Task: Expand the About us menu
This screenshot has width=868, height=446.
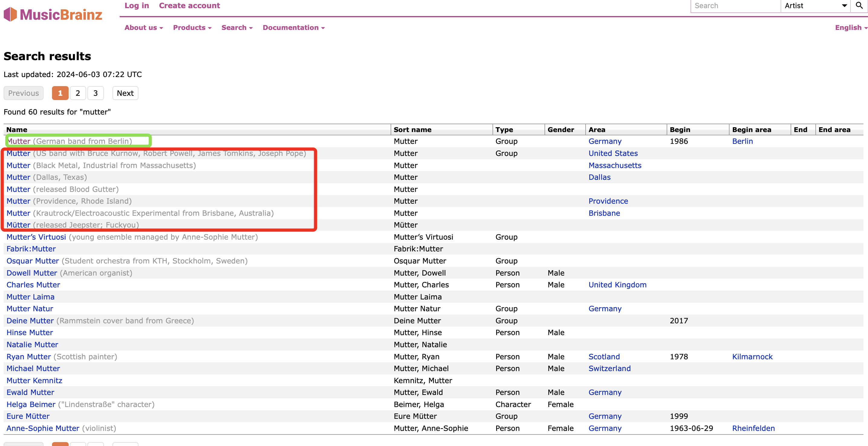Action: coord(144,27)
